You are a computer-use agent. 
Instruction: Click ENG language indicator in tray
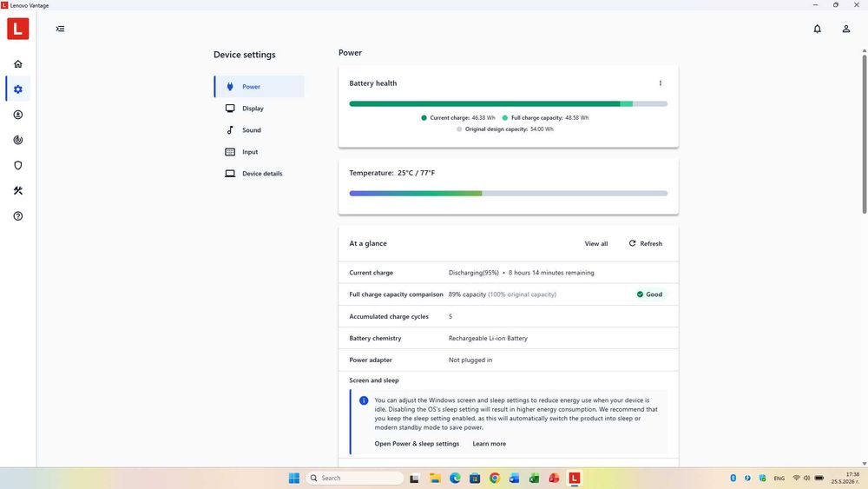[x=779, y=478]
